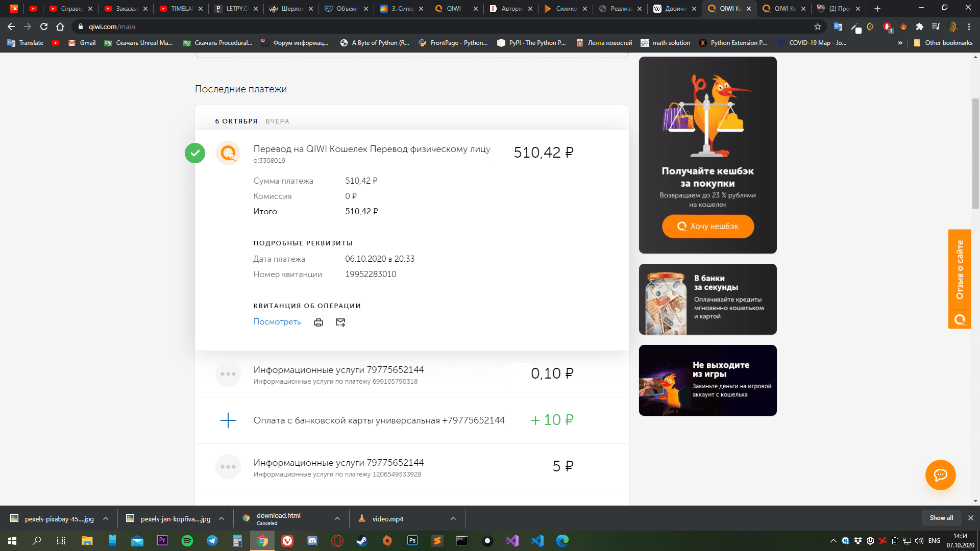The width and height of the screenshot is (980, 551).
Task: Open options for pexels-jan-kopřiva download
Action: pyautogui.click(x=222, y=519)
